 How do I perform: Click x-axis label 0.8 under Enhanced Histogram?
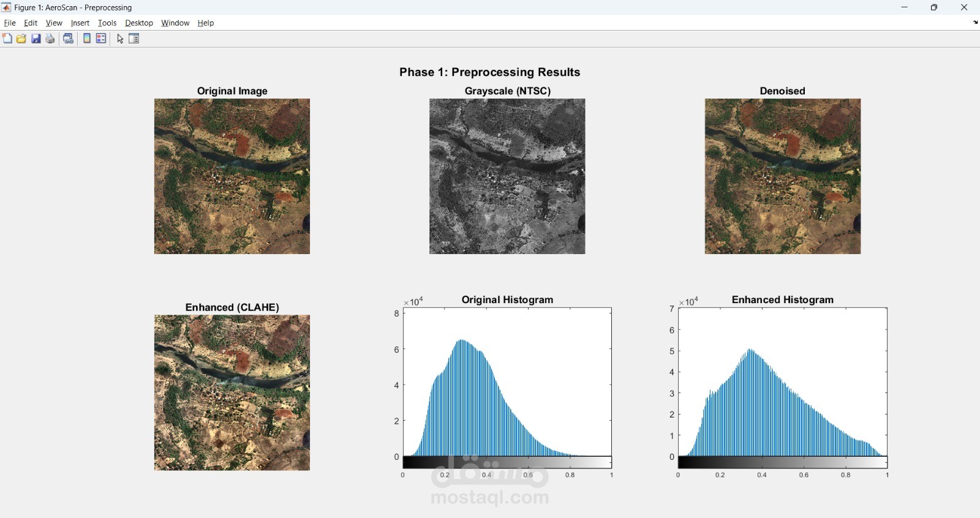[845, 475]
